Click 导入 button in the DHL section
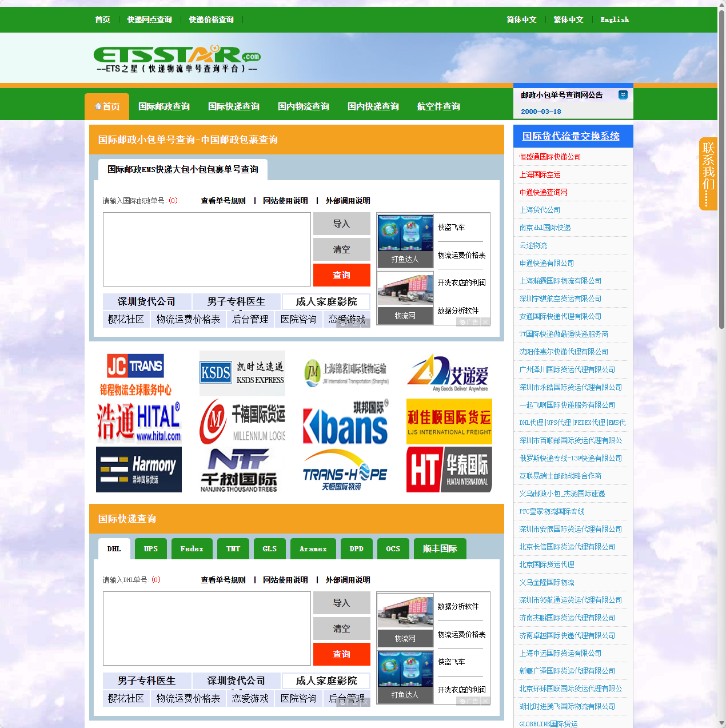 [x=341, y=603]
